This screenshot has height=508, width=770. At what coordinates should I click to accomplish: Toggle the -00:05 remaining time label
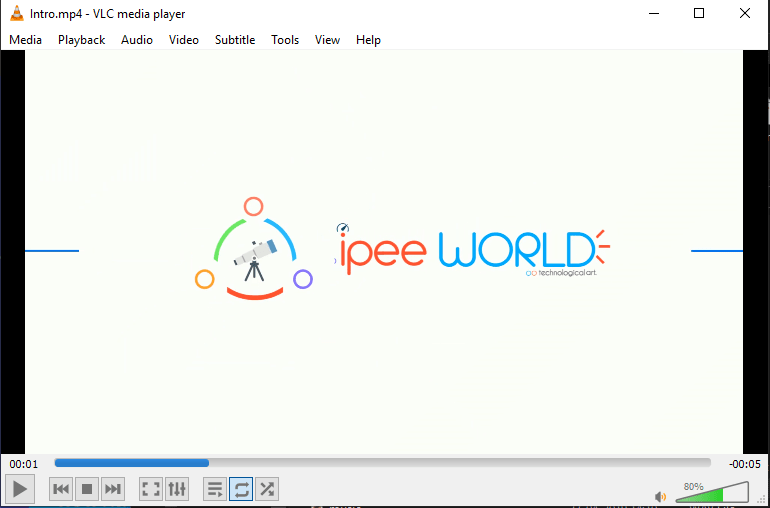tap(744, 464)
